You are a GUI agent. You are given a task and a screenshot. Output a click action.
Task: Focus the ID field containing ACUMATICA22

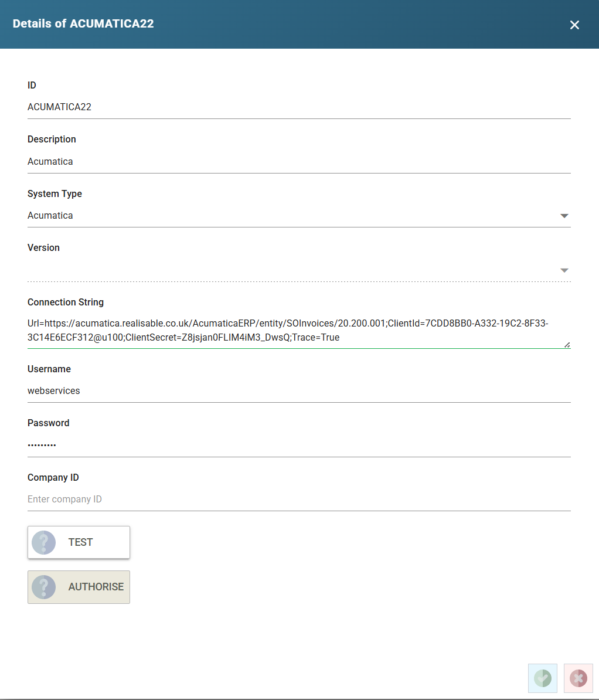(299, 107)
